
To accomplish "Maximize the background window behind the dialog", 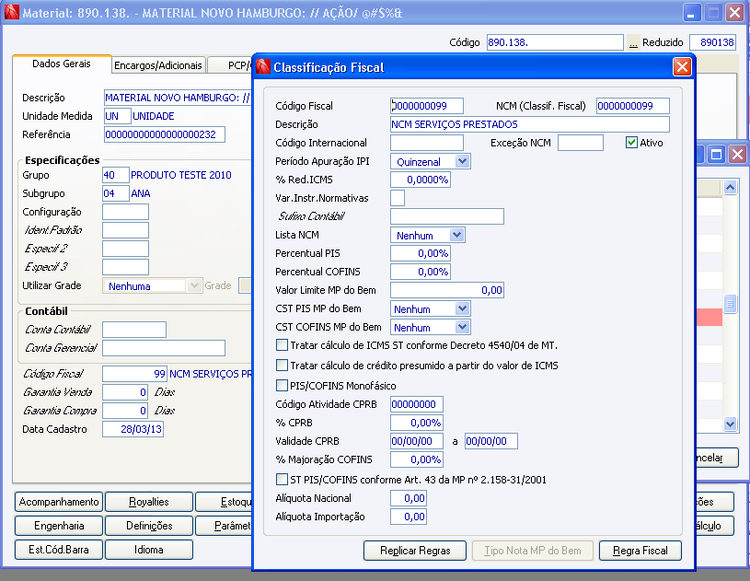I will [x=716, y=154].
